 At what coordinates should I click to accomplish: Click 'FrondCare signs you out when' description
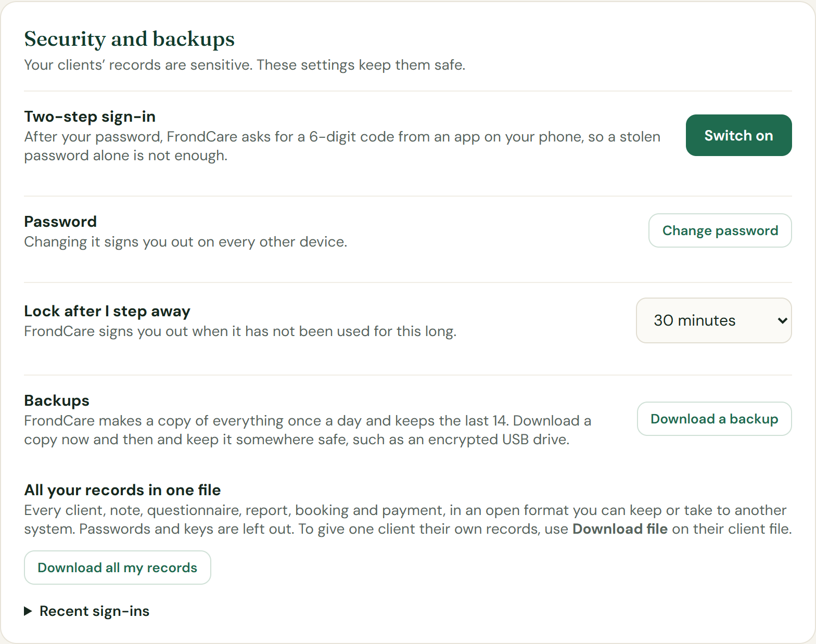click(x=240, y=331)
